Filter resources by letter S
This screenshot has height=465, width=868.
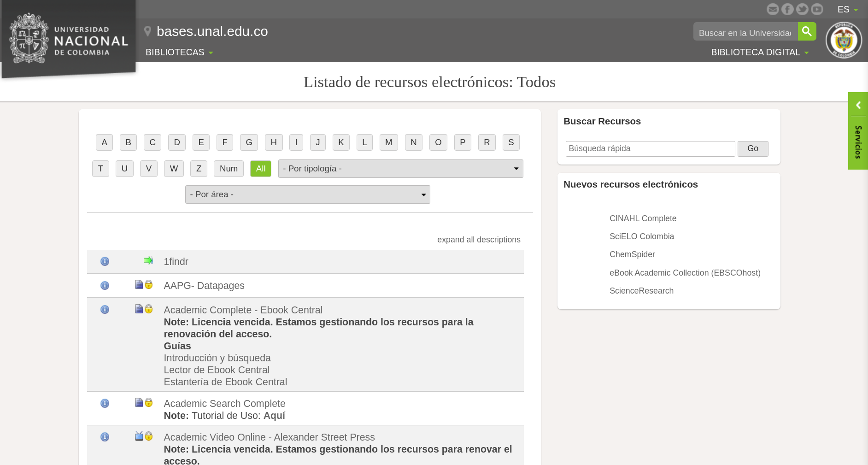[511, 142]
